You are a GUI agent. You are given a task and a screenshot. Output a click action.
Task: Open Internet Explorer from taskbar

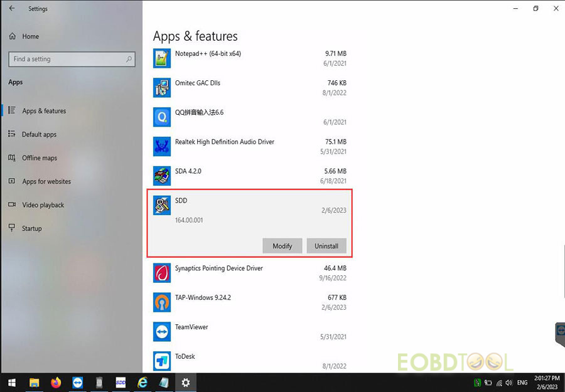click(x=143, y=383)
